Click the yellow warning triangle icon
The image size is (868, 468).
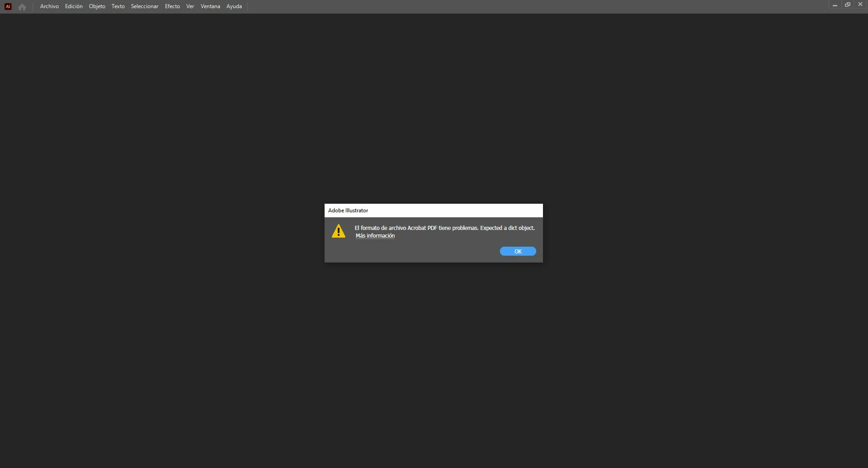click(339, 231)
